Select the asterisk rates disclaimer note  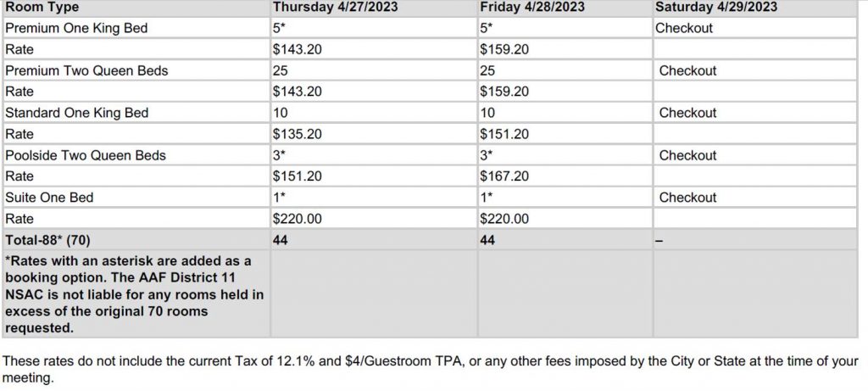[x=136, y=293]
